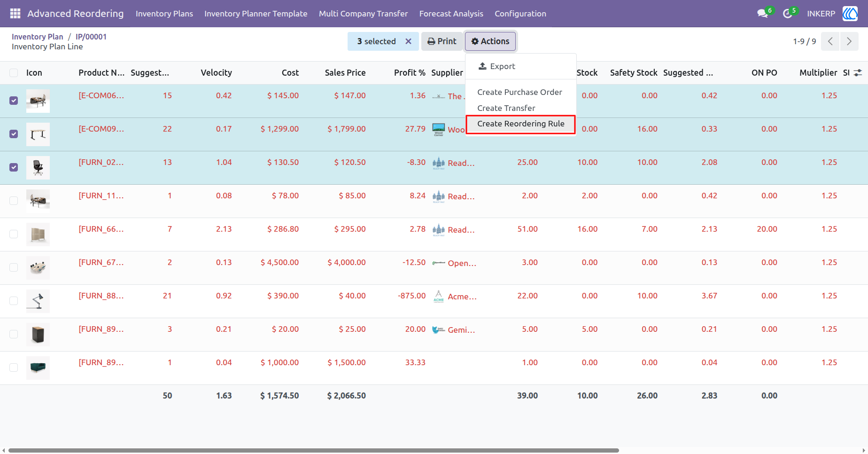Click the Acme supplier logo icon
This screenshot has width=868, height=454.
click(x=438, y=297)
